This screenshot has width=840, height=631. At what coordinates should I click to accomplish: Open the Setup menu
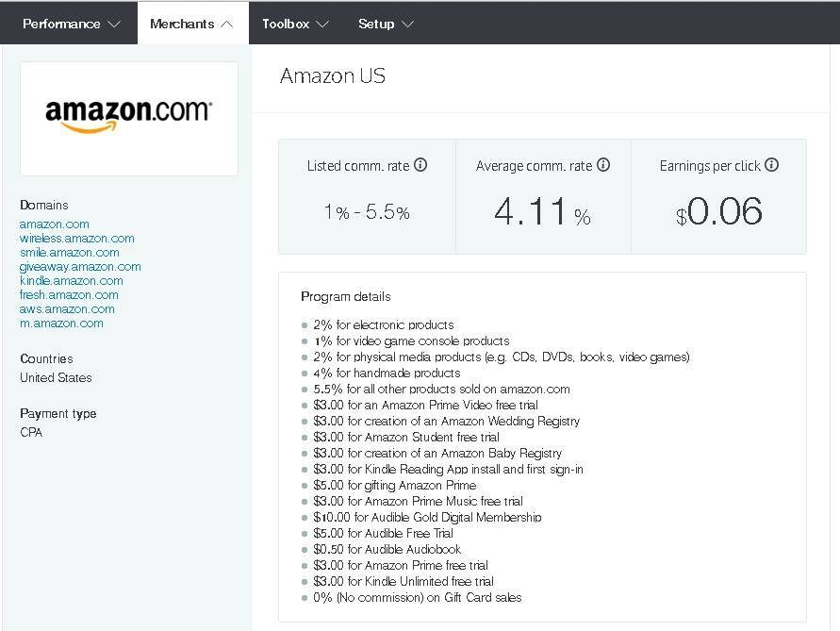pos(386,24)
